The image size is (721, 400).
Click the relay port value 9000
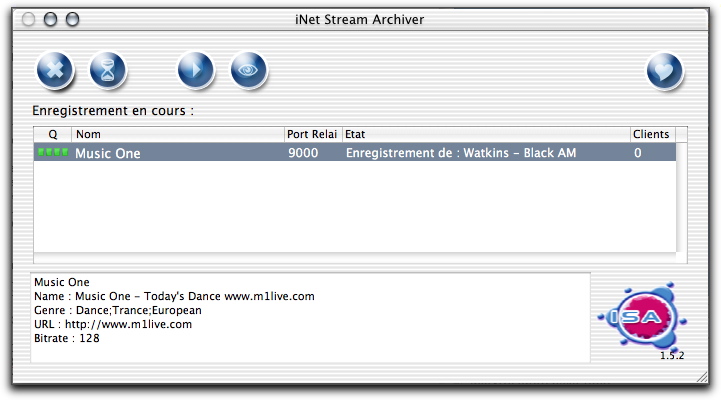(x=303, y=153)
